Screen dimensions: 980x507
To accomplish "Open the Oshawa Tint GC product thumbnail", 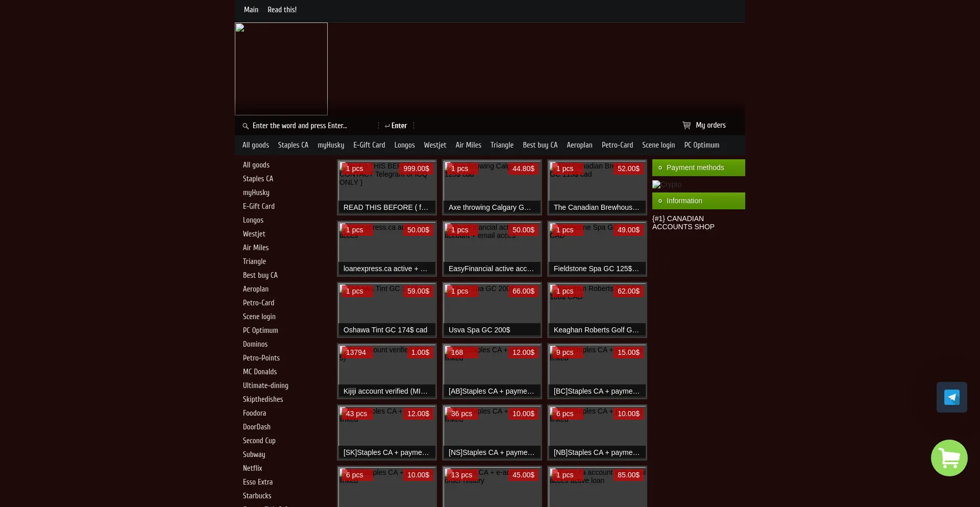I will coord(386,304).
